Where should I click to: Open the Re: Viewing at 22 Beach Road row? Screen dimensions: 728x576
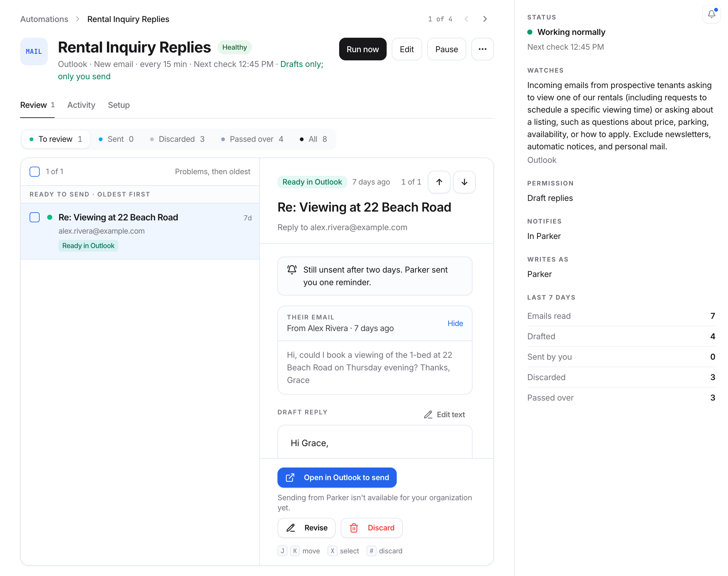point(140,231)
